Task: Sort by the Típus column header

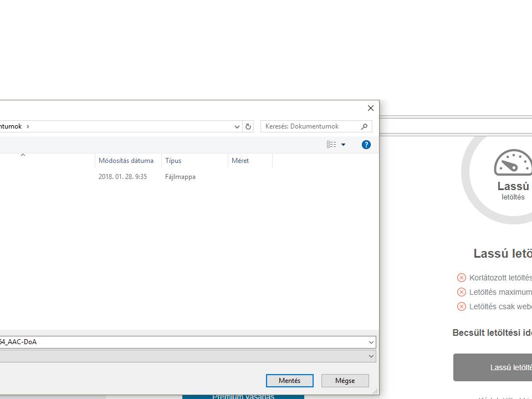Action: [x=173, y=161]
